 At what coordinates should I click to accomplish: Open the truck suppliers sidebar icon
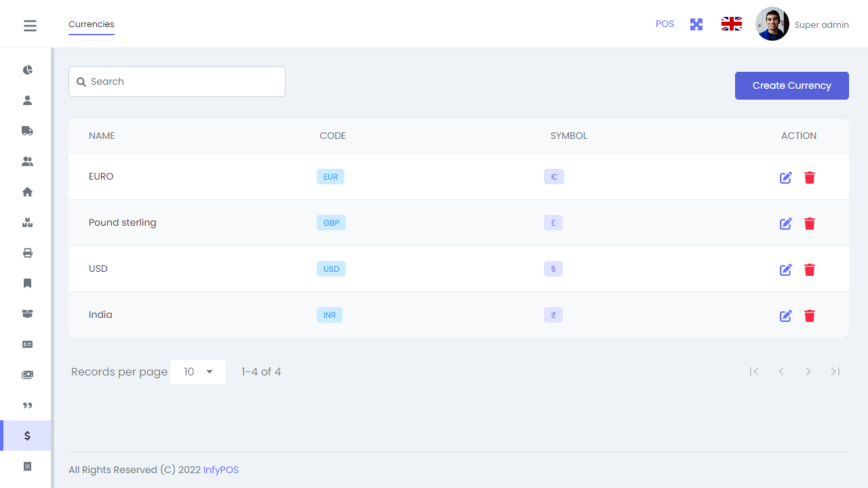(x=27, y=131)
